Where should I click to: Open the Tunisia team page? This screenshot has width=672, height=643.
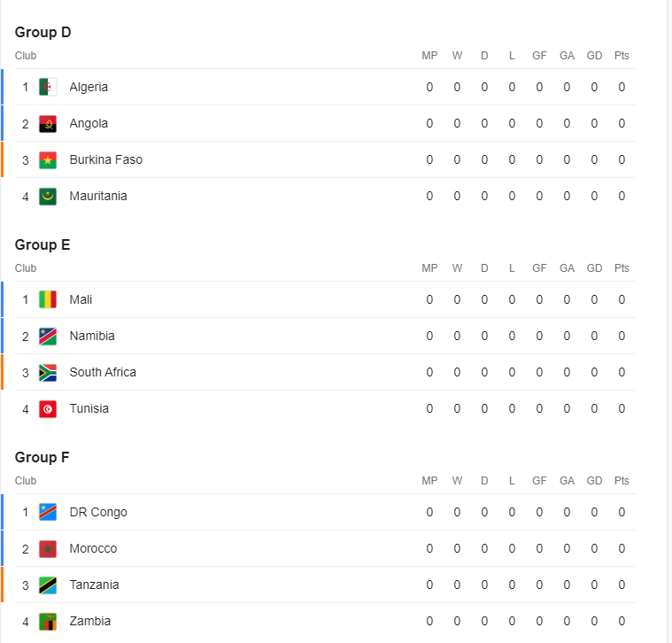click(x=89, y=408)
